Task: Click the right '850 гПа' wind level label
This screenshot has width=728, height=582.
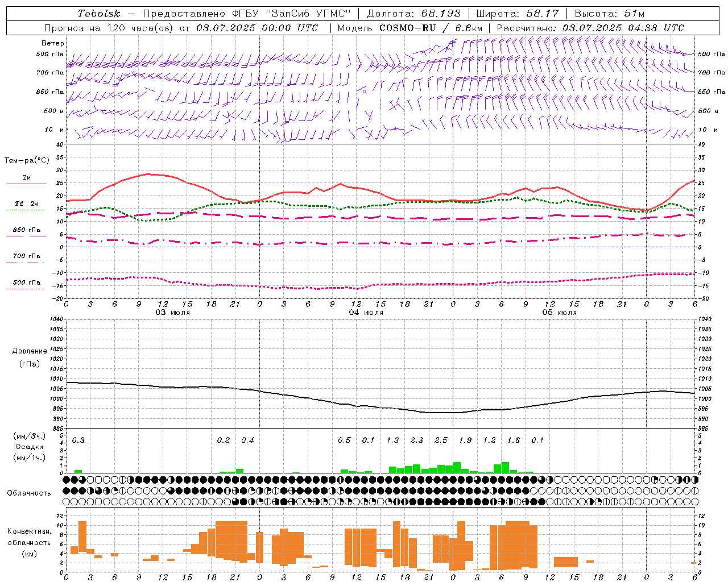Action: coord(712,92)
